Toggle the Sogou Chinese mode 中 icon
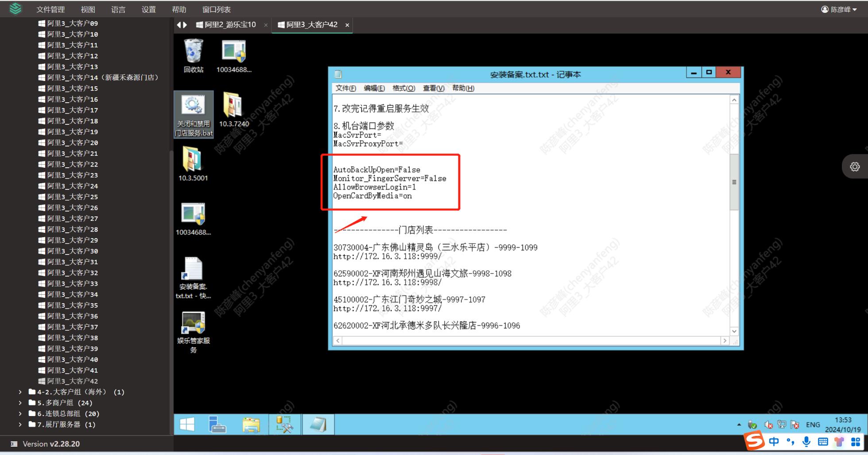868x455 pixels. 774,441
